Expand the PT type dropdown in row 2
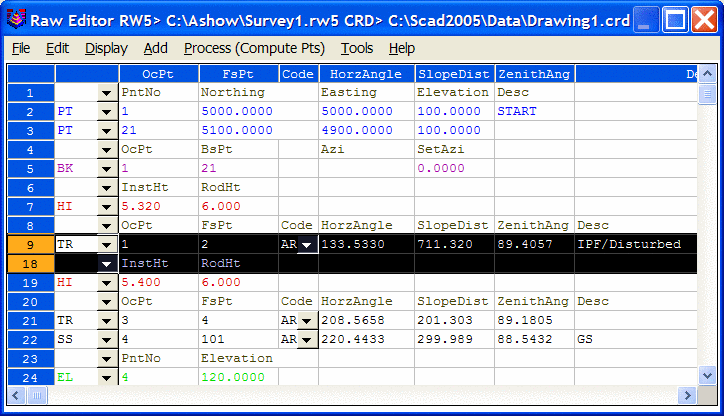The height and width of the screenshot is (416, 724). click(107, 112)
